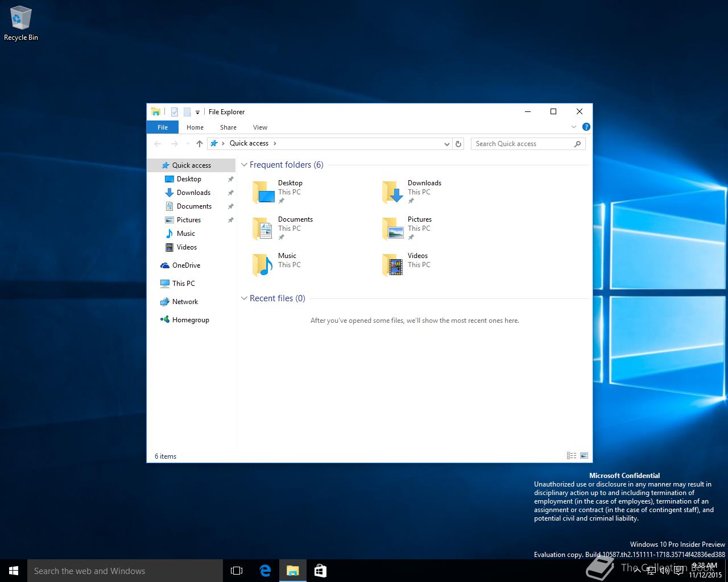Open the Windows Start button

click(14, 571)
